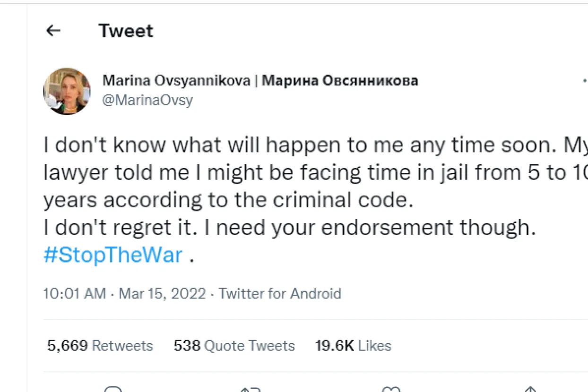Viewport: 588px width, 392px height.
Task: View the 5,669 Retweets list
Action: [x=100, y=346]
